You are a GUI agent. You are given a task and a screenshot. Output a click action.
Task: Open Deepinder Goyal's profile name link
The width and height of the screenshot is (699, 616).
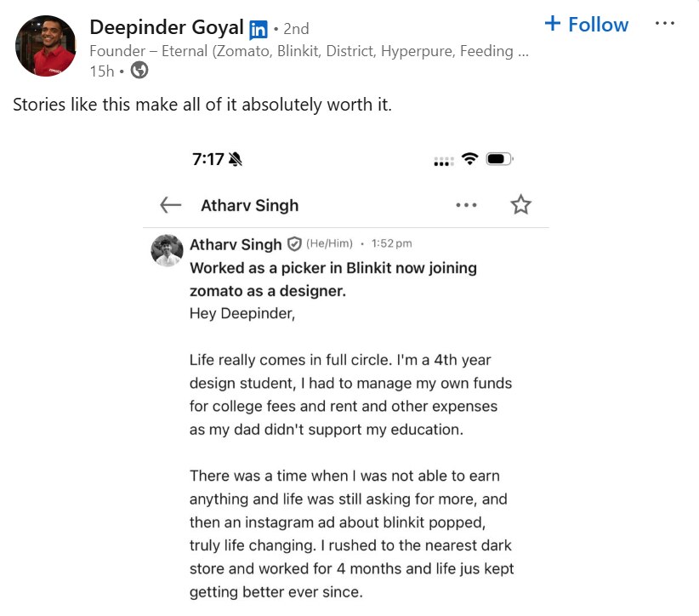167,27
